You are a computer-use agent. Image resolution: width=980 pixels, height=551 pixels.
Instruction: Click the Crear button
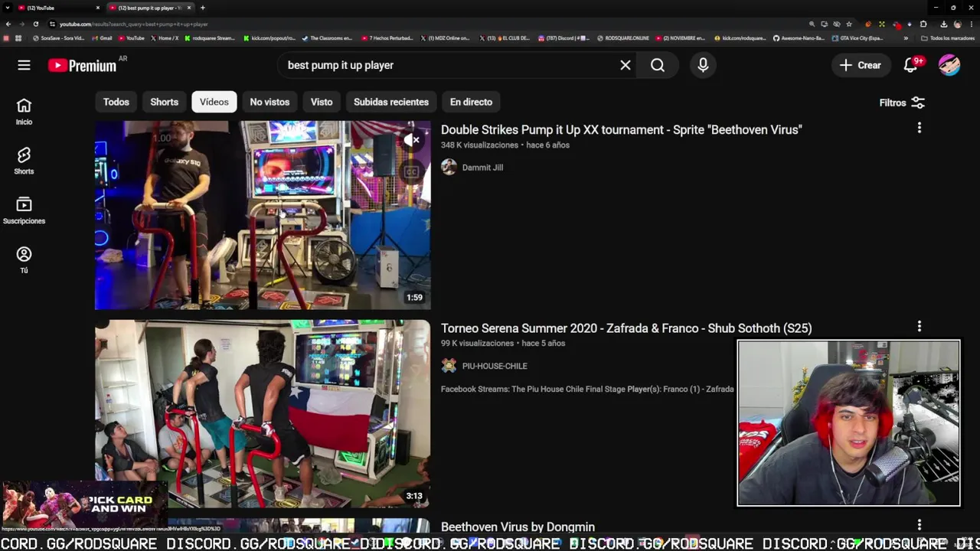861,65
